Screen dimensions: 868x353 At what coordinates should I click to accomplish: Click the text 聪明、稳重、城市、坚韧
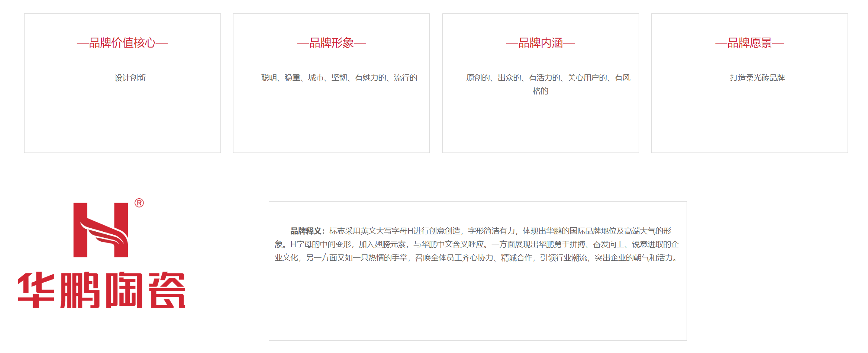[x=304, y=78]
